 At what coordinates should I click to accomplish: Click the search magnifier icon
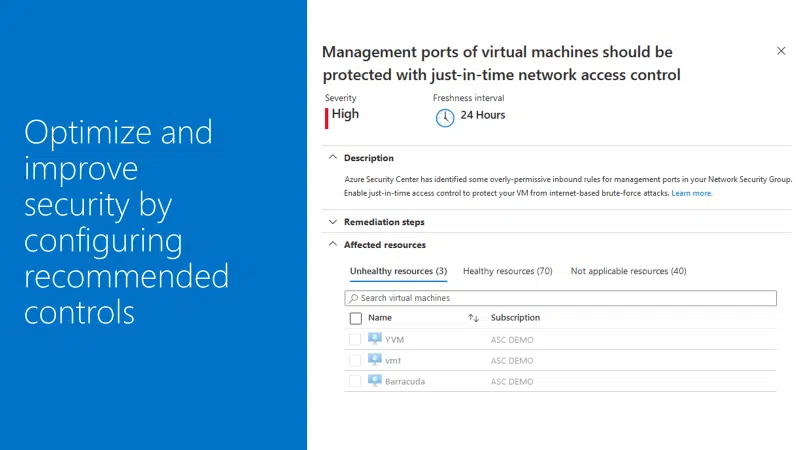tap(354, 298)
